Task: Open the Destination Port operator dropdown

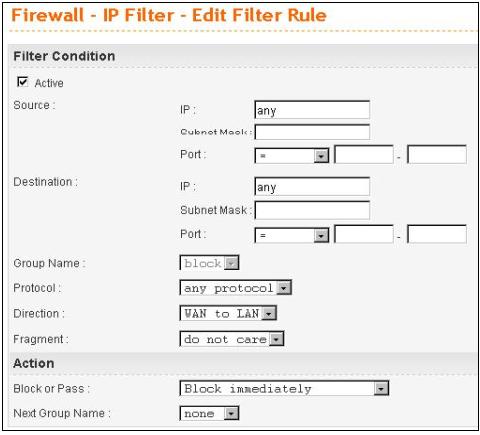Action: (x=292, y=235)
